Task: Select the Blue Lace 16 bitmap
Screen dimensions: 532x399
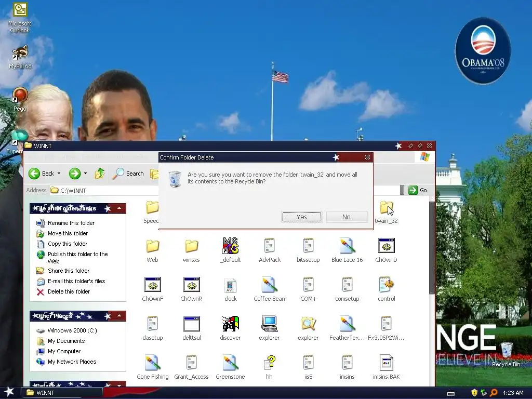Action: (x=347, y=250)
